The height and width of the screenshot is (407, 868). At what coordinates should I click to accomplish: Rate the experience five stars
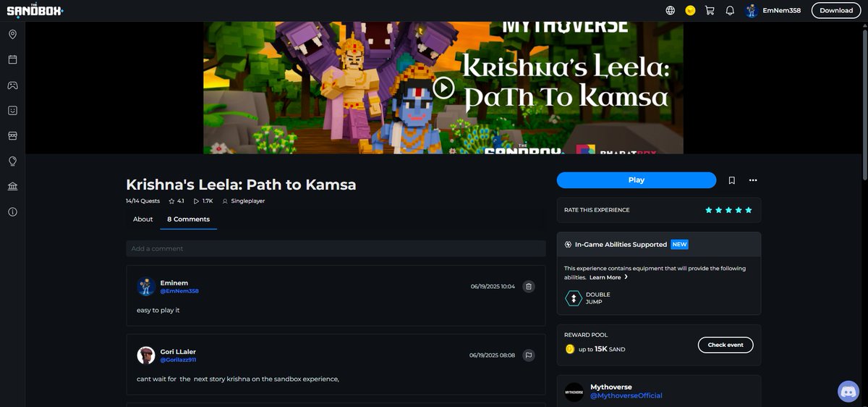pyautogui.click(x=749, y=210)
